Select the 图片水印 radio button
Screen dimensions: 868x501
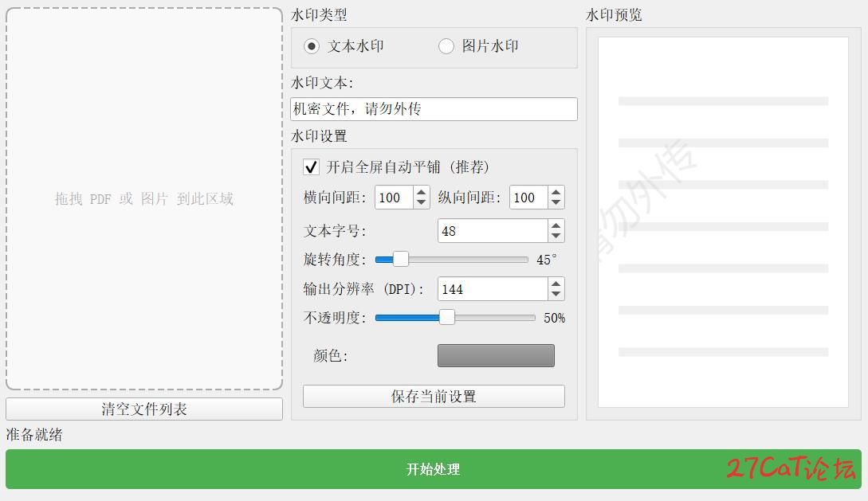[x=446, y=47]
